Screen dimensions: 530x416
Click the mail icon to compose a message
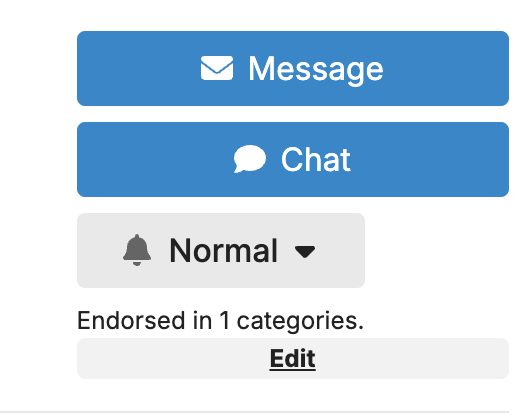coord(217,68)
